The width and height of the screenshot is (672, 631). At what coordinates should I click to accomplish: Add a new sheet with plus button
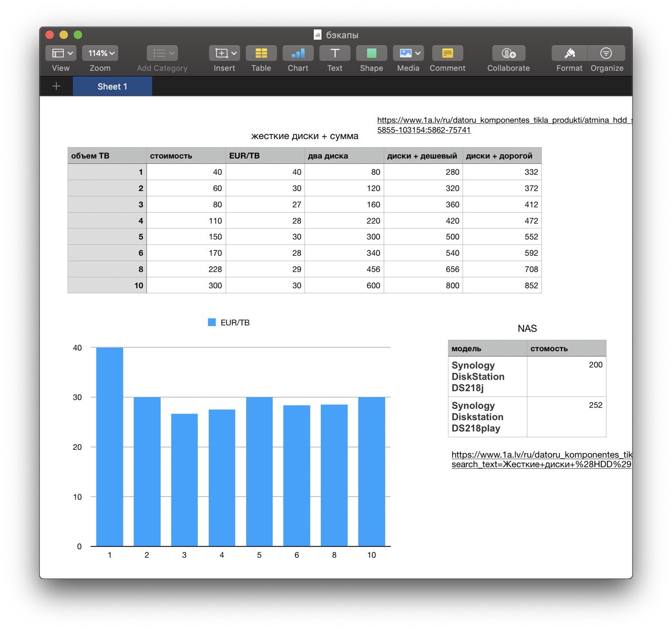pos(56,86)
